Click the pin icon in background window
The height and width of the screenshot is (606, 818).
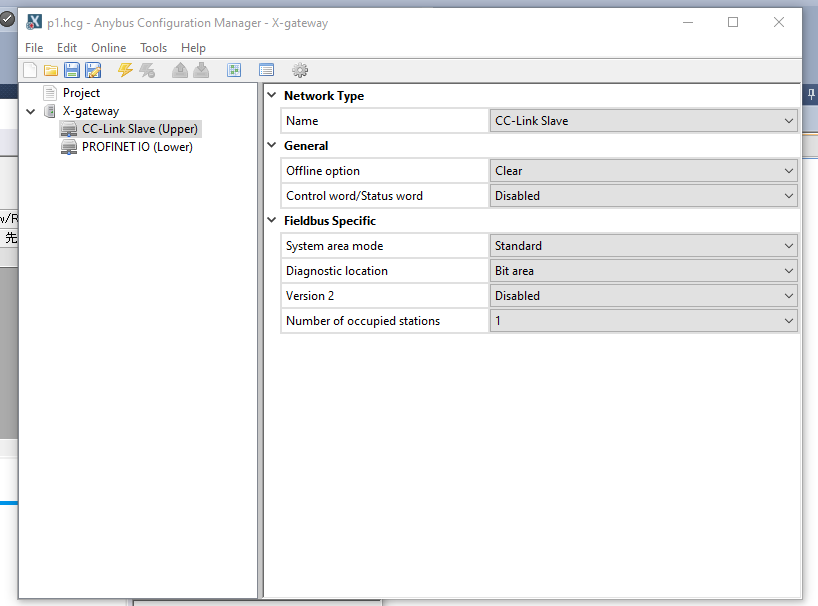[x=811, y=94]
